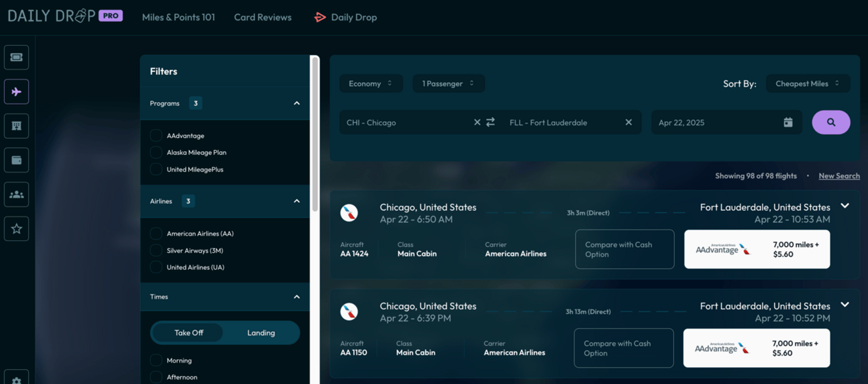Open the Cheapest Miles sort dropdown
This screenshot has height=384, width=868.
(808, 83)
